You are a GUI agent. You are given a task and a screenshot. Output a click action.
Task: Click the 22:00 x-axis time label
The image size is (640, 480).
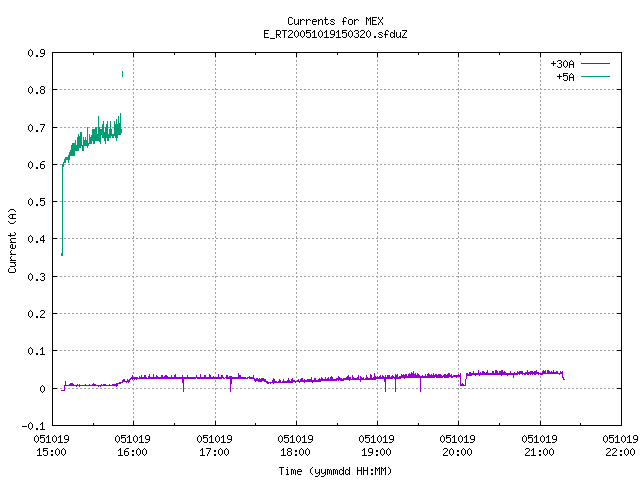620,452
